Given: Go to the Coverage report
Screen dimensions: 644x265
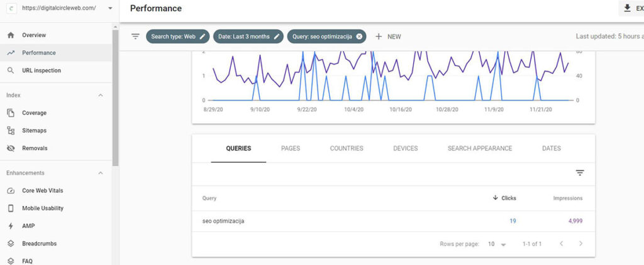Looking at the screenshot, I should point(34,113).
